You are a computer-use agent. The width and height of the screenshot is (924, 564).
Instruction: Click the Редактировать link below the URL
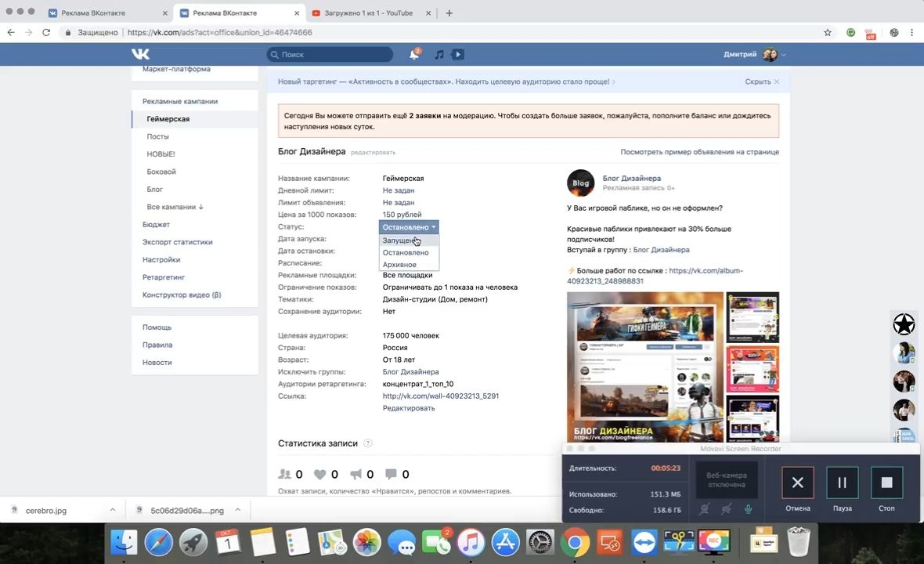point(409,408)
